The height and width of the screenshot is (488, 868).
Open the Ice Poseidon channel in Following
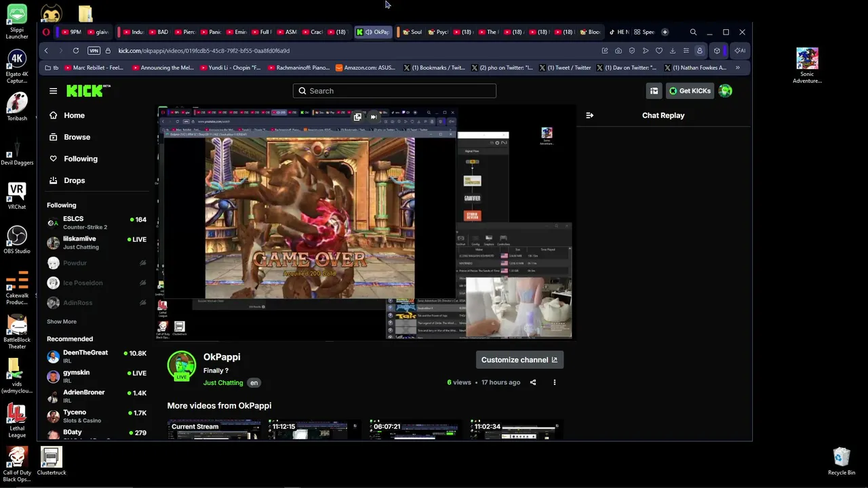click(x=96, y=283)
